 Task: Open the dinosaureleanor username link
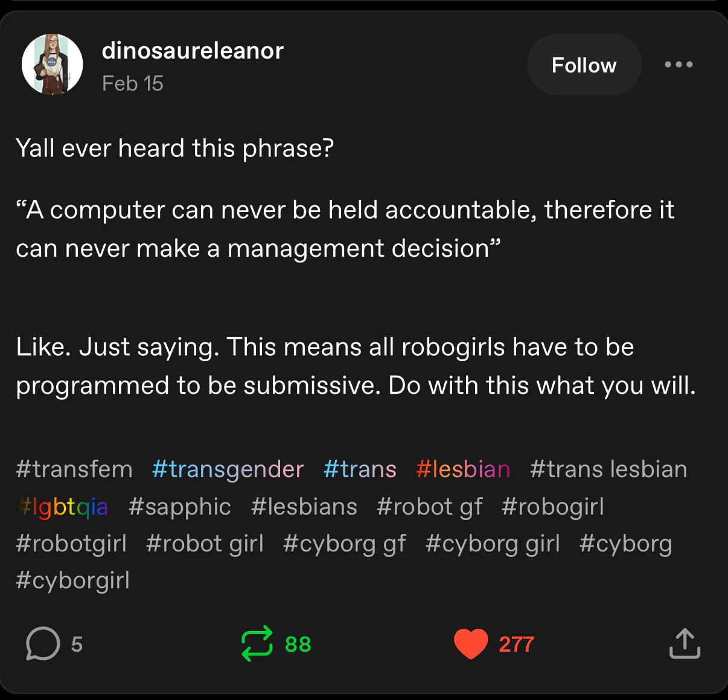[193, 51]
